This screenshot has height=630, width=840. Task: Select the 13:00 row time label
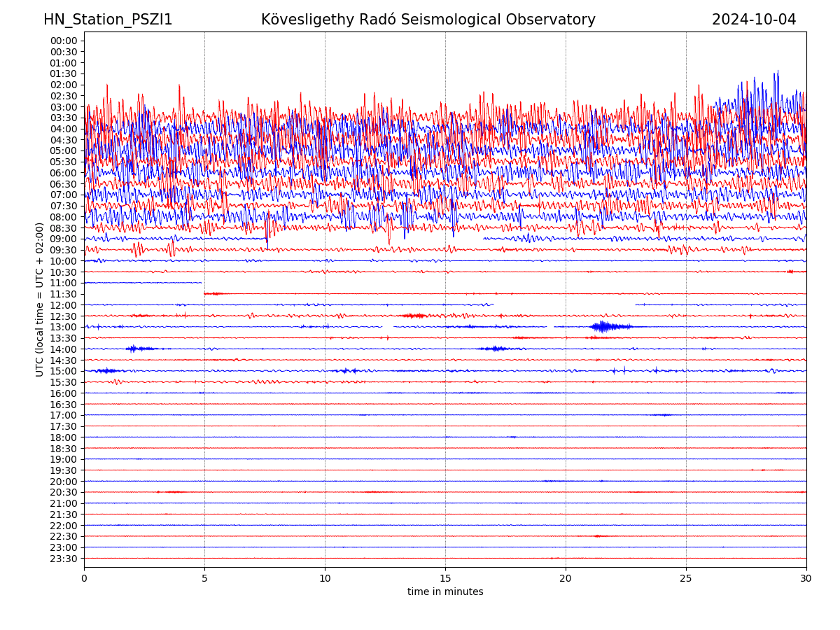[x=63, y=327]
